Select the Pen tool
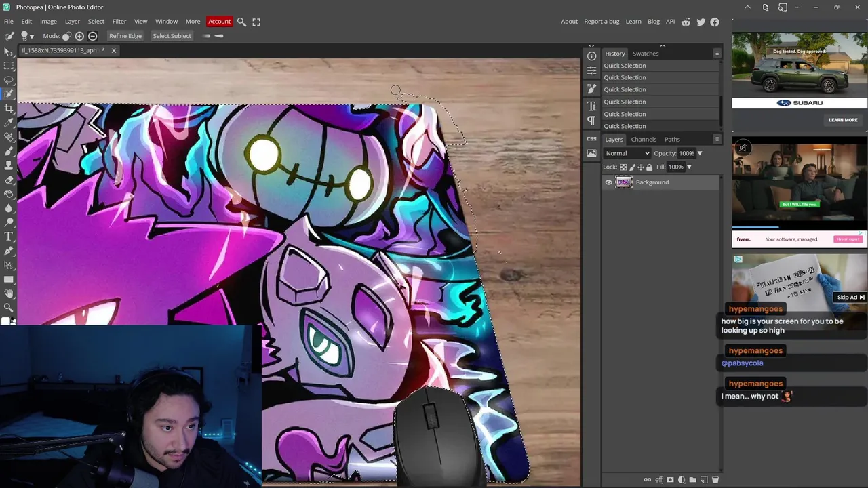Viewport: 868px width, 488px height. click(x=8, y=251)
